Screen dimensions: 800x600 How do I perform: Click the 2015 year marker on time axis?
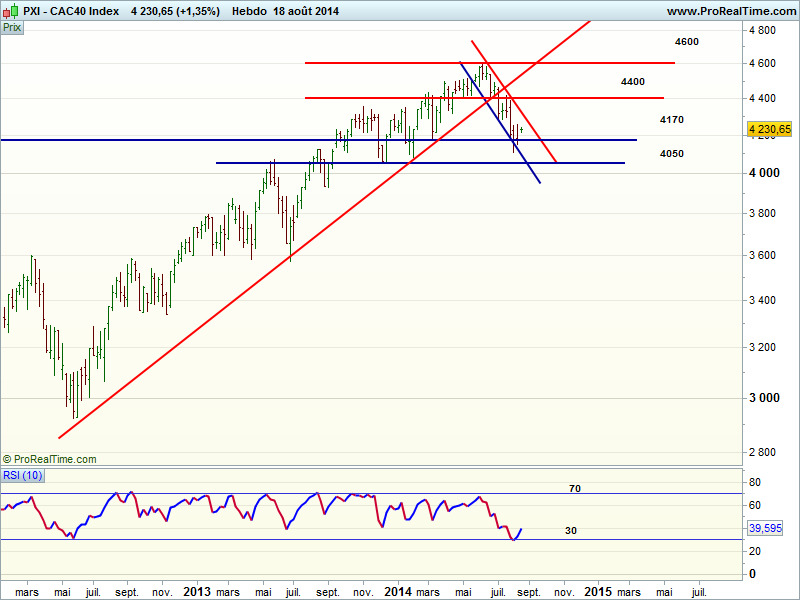[x=598, y=591]
